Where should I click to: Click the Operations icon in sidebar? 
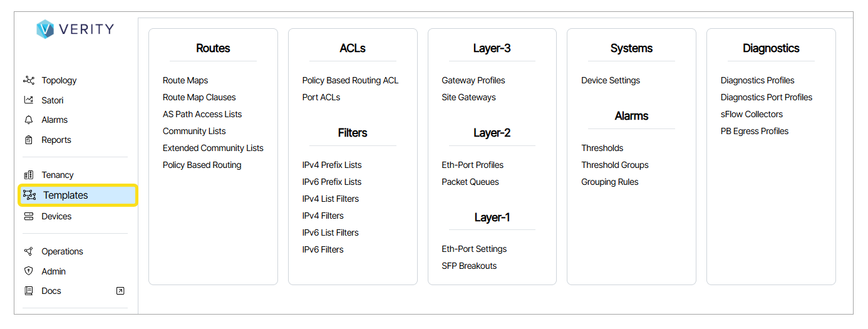(29, 251)
